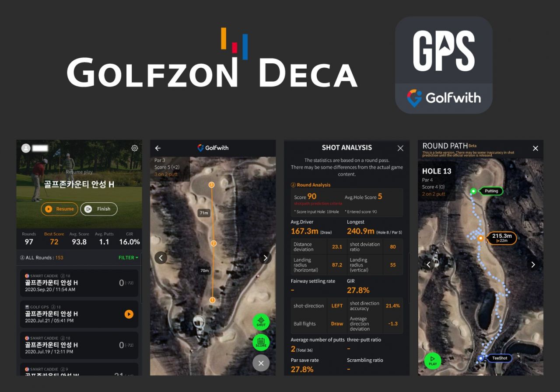Select shot deviation ratio 80 cell
Image resolution: width=560 pixels, height=392 pixels.
tap(393, 247)
